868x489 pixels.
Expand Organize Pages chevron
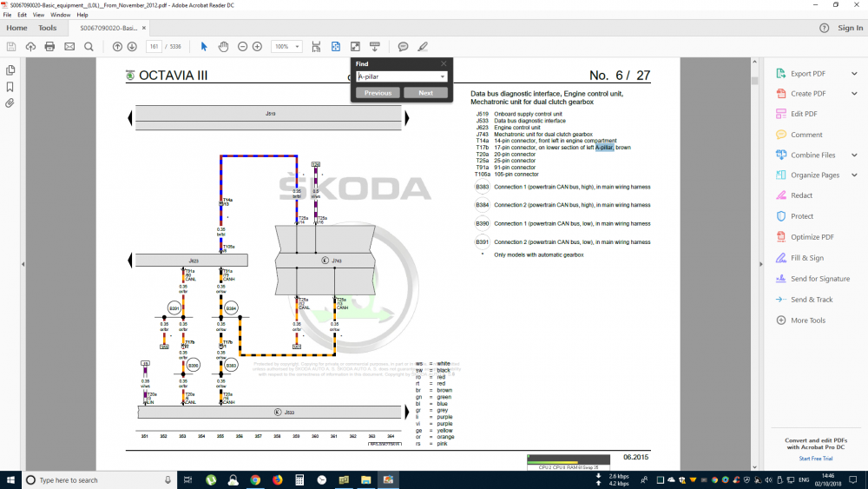coord(854,175)
